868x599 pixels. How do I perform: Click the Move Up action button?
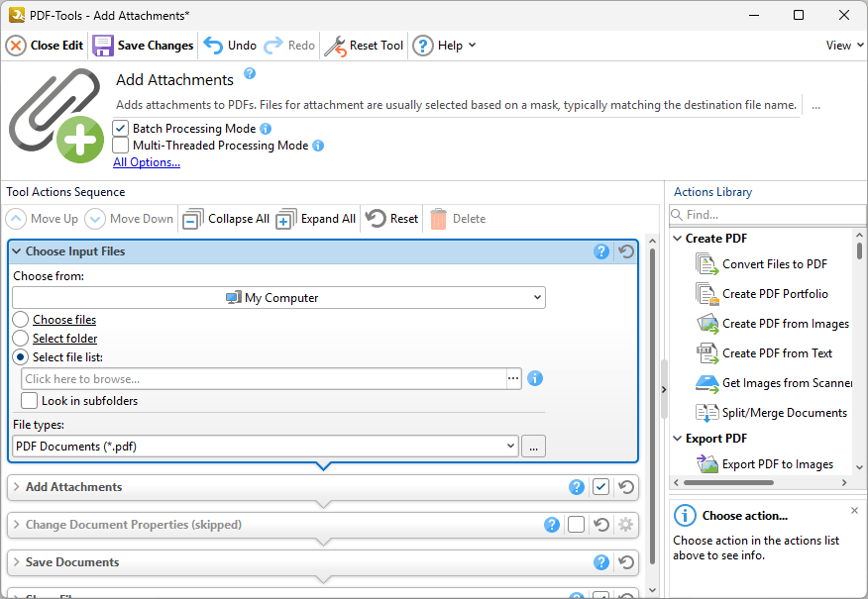point(42,219)
